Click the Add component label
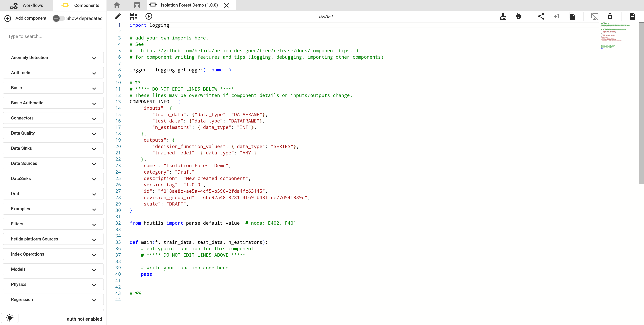This screenshot has height=325, width=644. [31, 18]
